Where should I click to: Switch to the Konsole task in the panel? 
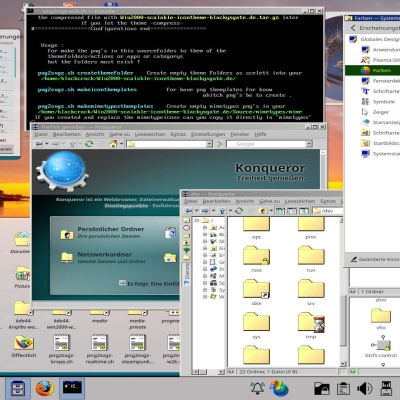point(72,388)
